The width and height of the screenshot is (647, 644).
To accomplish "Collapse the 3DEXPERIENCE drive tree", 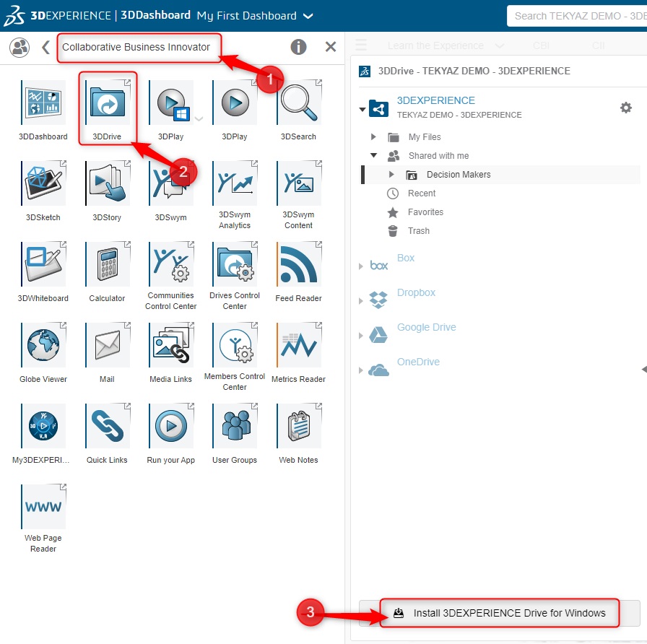I will point(362,109).
